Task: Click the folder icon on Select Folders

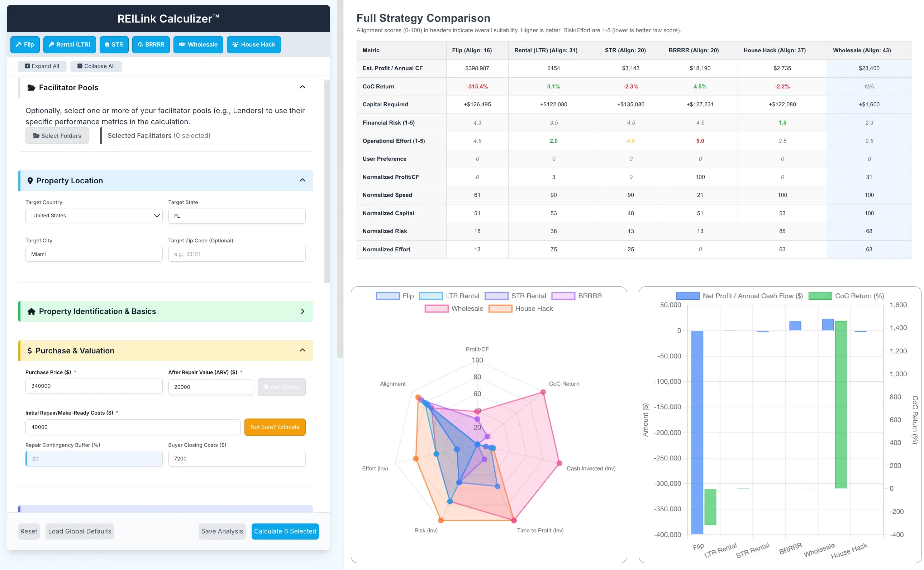Action: [36, 136]
